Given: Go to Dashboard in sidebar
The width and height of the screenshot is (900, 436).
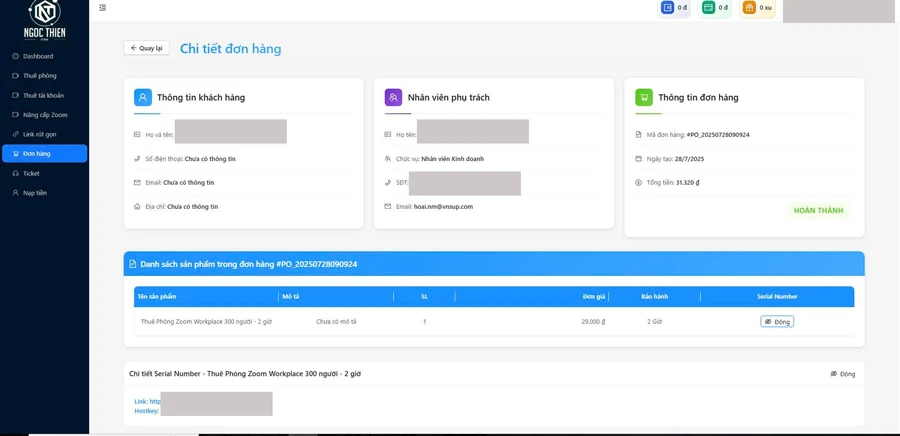Looking at the screenshot, I should coord(38,56).
